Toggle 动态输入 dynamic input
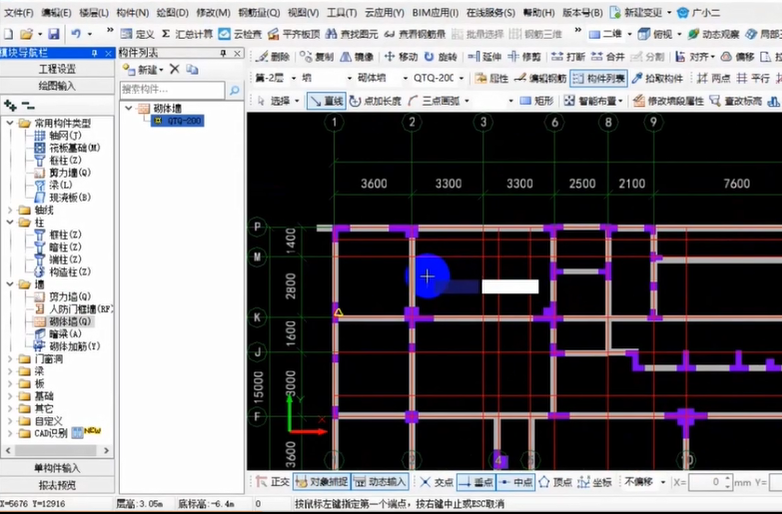782x514 pixels. [380, 482]
